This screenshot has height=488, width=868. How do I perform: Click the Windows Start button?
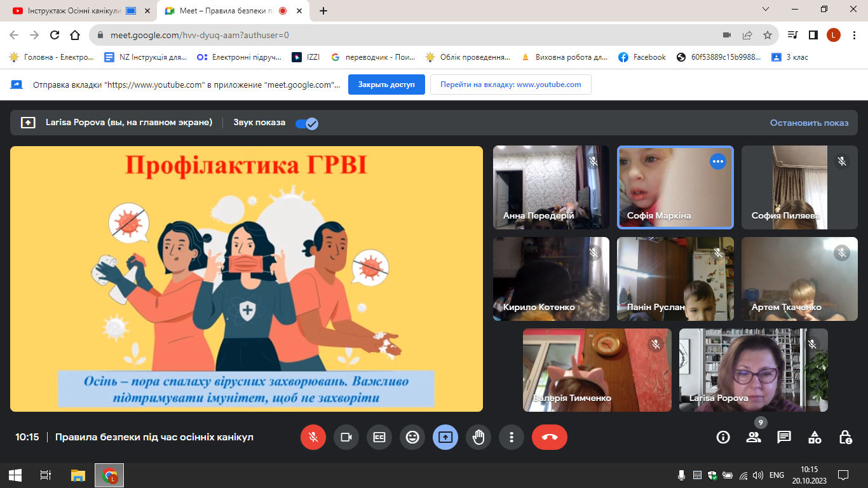[15, 475]
